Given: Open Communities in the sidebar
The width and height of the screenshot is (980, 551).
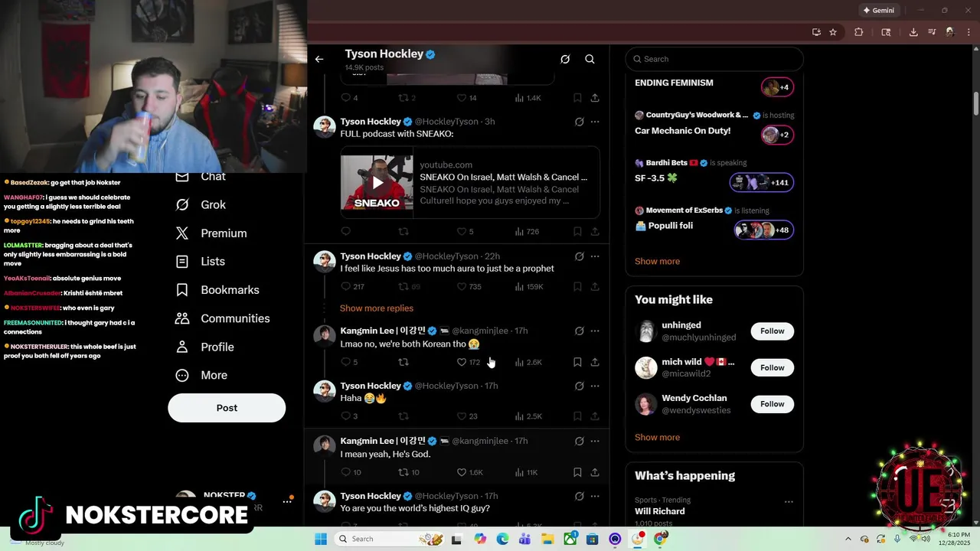Looking at the screenshot, I should coord(223,318).
